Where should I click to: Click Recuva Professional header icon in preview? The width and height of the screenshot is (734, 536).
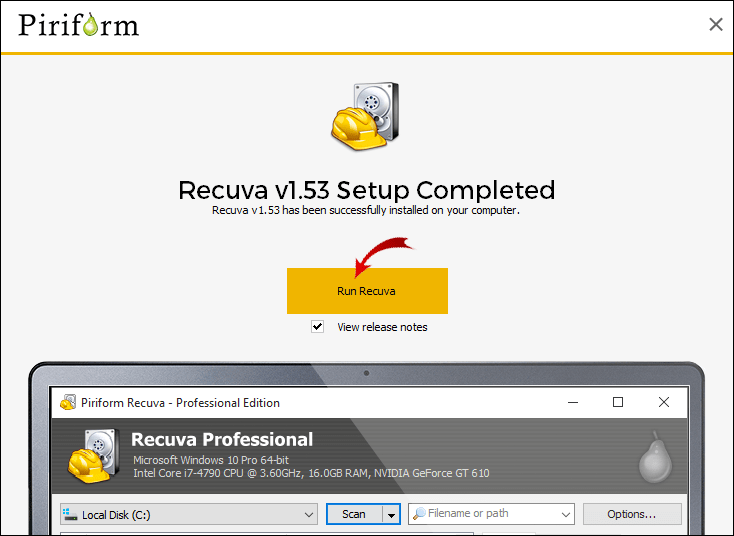coord(94,455)
